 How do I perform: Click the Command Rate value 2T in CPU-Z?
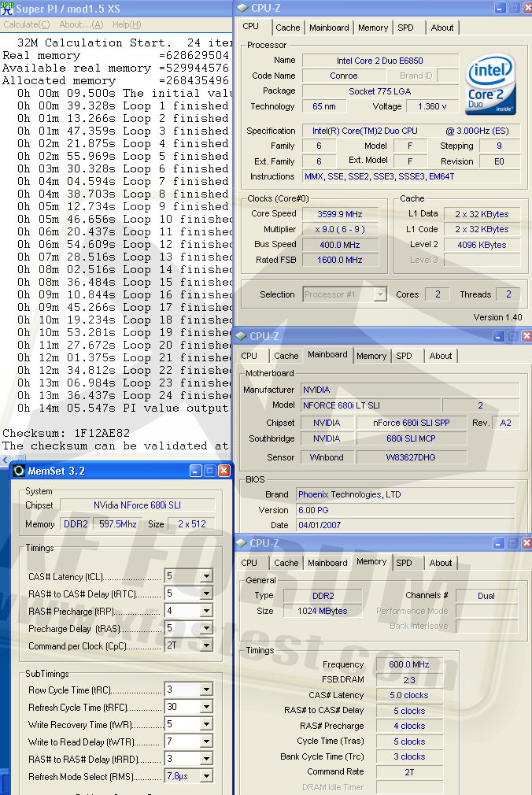point(409,772)
